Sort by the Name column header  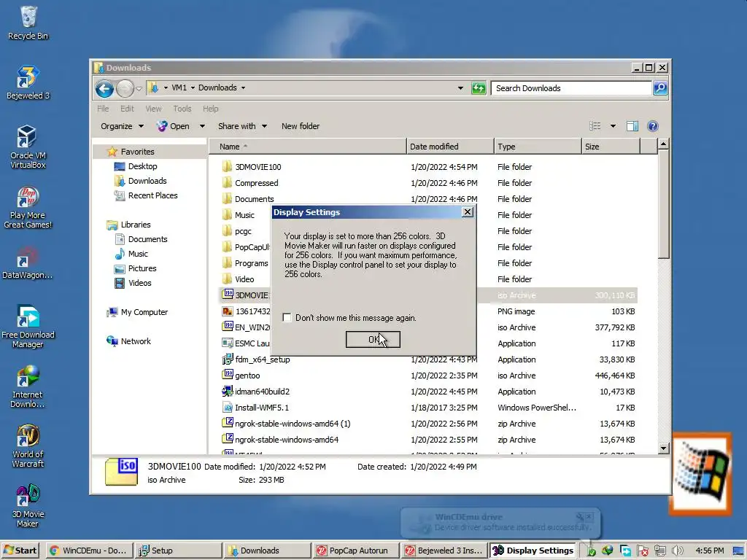click(x=309, y=147)
